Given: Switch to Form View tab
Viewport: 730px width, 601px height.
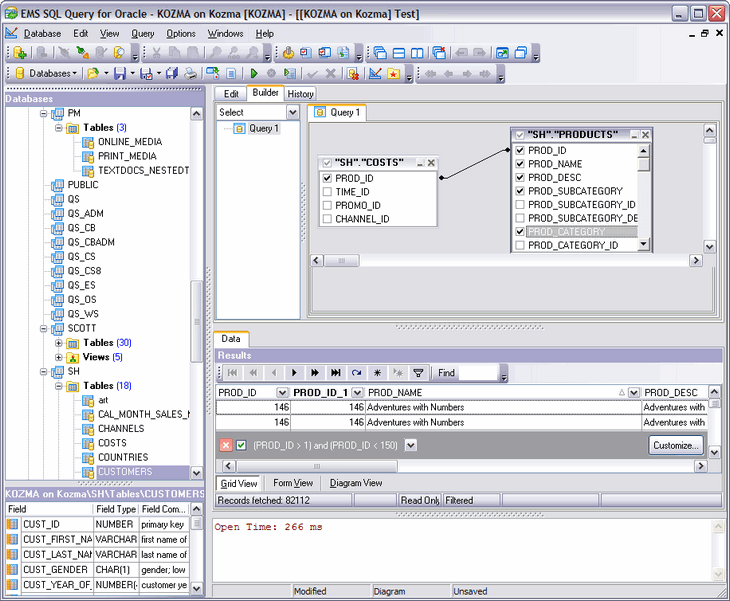Looking at the screenshot, I should (x=293, y=483).
